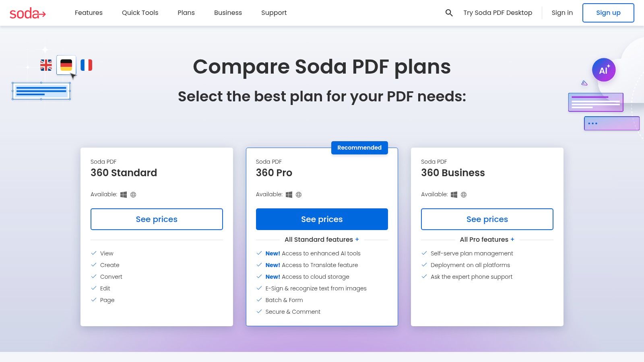
Task: Open the Quick Tools menu
Action: point(140,12)
